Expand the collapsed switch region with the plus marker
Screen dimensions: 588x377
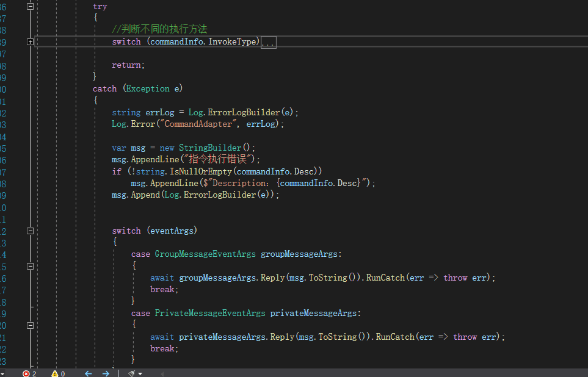[29, 41]
